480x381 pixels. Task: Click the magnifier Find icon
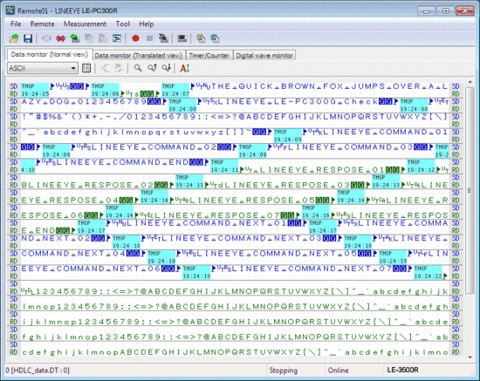(x=138, y=68)
